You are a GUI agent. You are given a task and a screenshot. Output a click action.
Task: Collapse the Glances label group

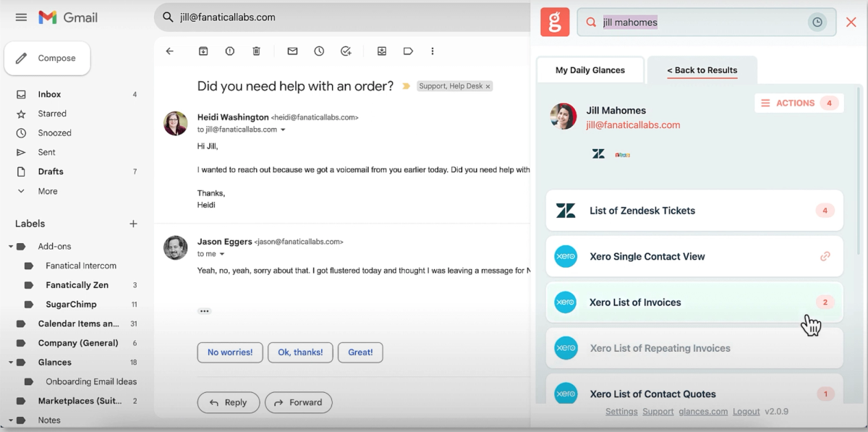tap(11, 363)
